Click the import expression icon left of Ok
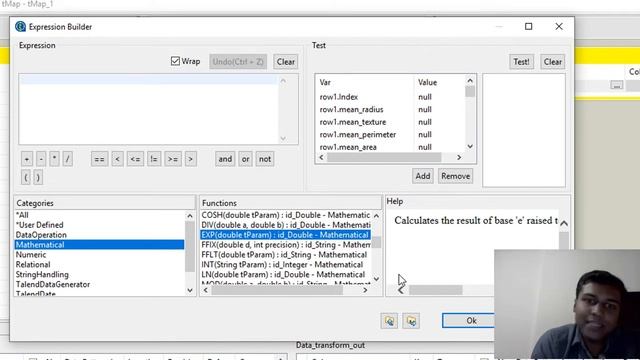640x360 pixels. pos(389,321)
